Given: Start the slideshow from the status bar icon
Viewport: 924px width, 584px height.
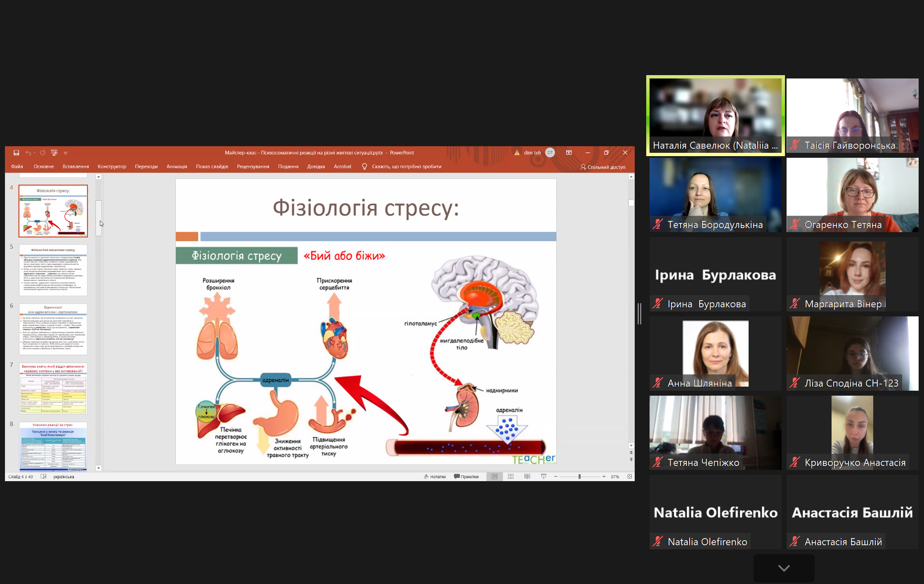Looking at the screenshot, I should (544, 477).
